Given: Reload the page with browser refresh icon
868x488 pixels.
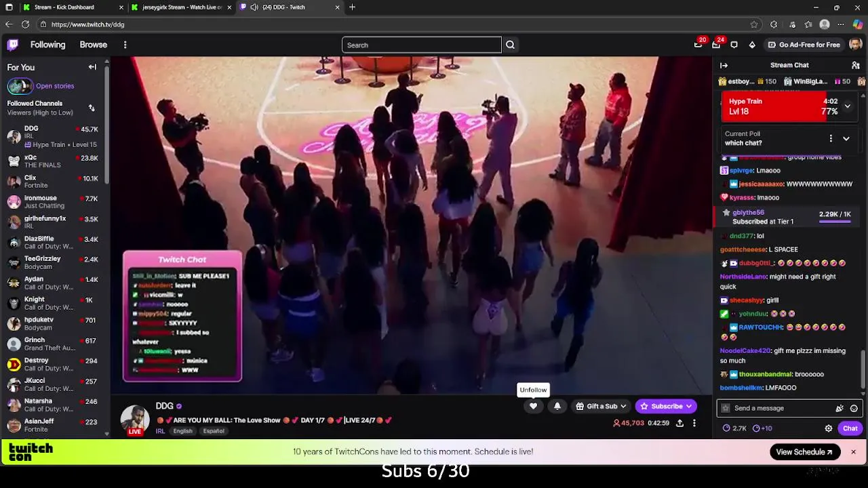Looking at the screenshot, I should click(x=25, y=24).
